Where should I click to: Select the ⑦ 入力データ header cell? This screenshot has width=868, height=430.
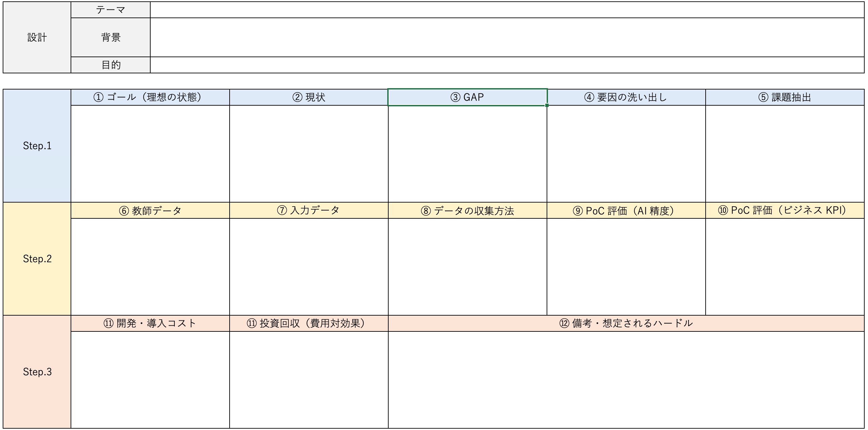click(x=309, y=210)
